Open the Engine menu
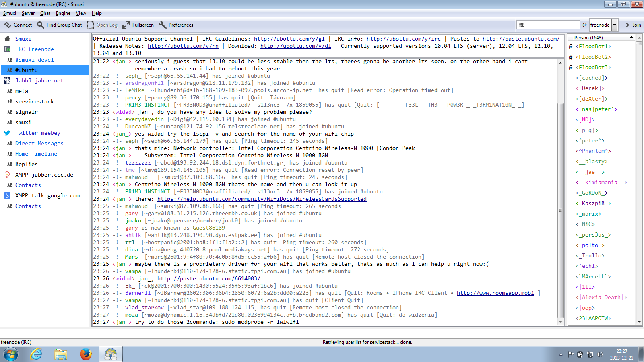644x362 pixels. 63,13
